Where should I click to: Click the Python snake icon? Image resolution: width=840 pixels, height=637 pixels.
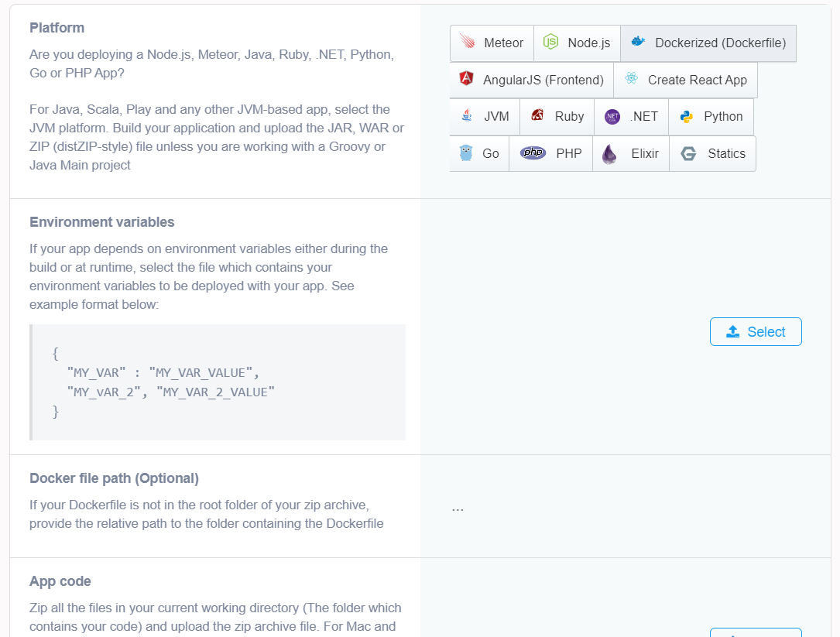686,116
